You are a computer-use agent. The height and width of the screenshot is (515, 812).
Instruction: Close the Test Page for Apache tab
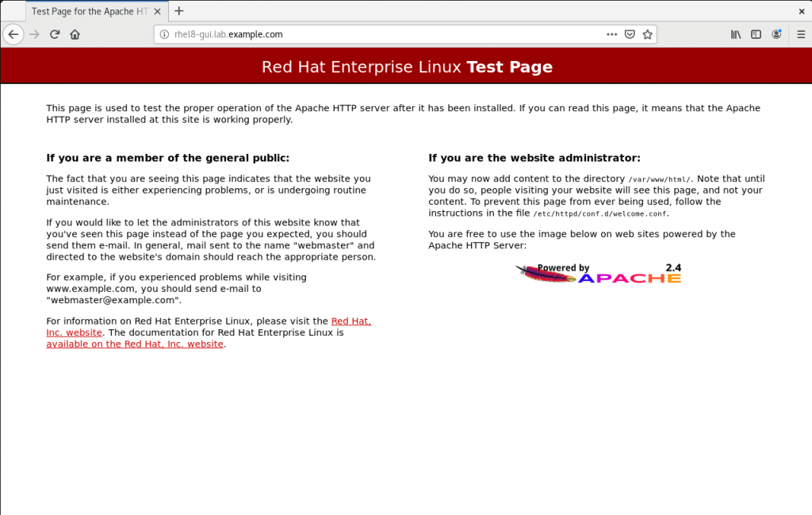point(158,11)
